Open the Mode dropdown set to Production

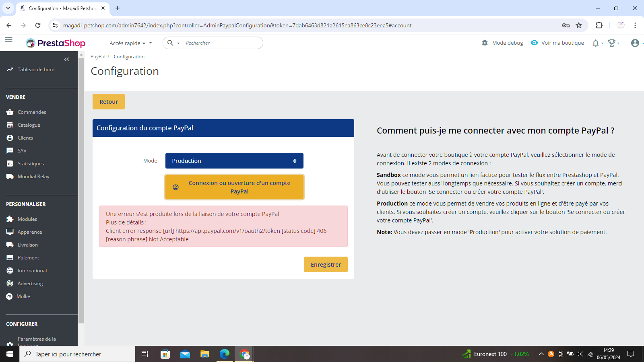[x=234, y=161]
